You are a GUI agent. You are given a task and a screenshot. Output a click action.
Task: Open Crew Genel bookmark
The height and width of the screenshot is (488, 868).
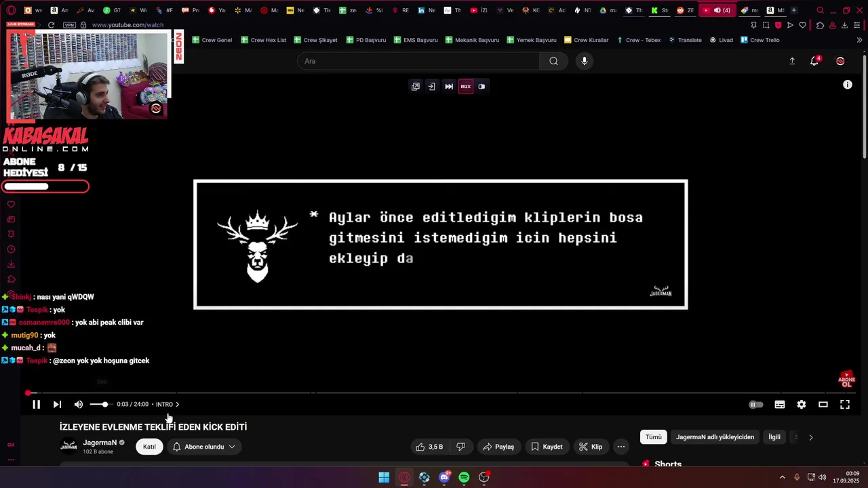(212, 40)
